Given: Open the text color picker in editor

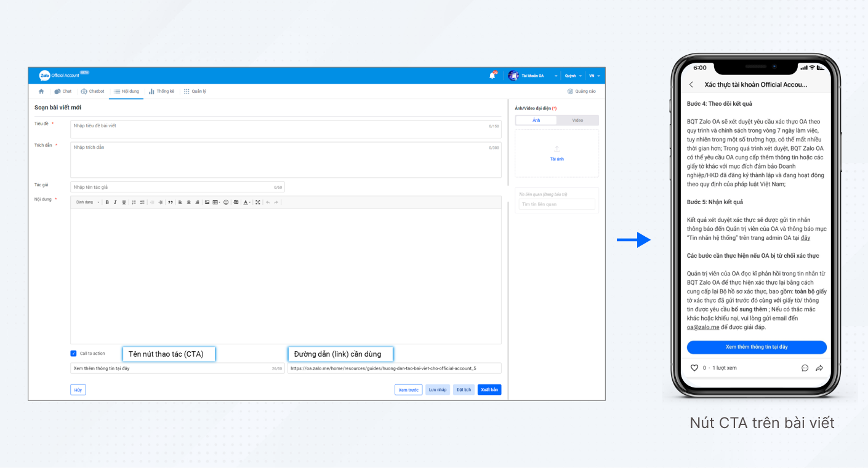Looking at the screenshot, I should (x=246, y=202).
